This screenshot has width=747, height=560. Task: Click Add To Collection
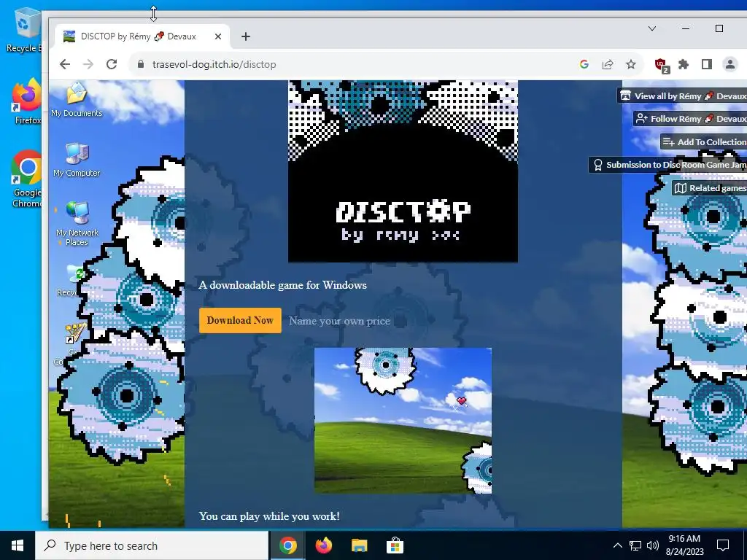[x=704, y=142]
